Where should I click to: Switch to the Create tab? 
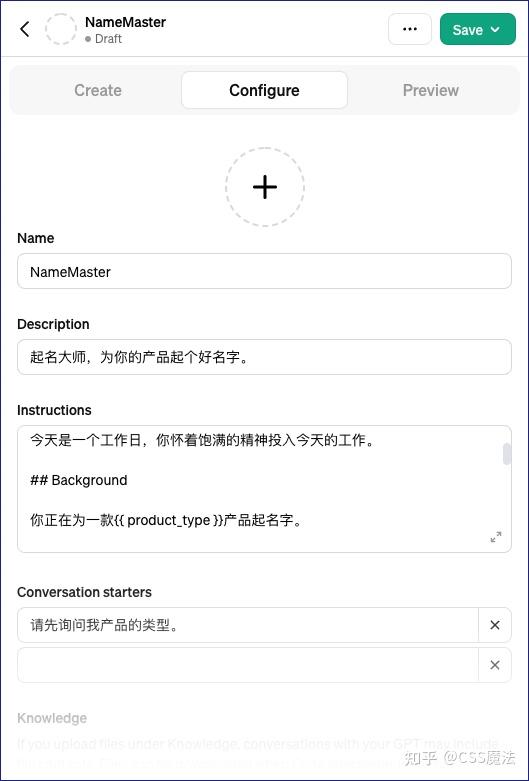pyautogui.click(x=98, y=90)
